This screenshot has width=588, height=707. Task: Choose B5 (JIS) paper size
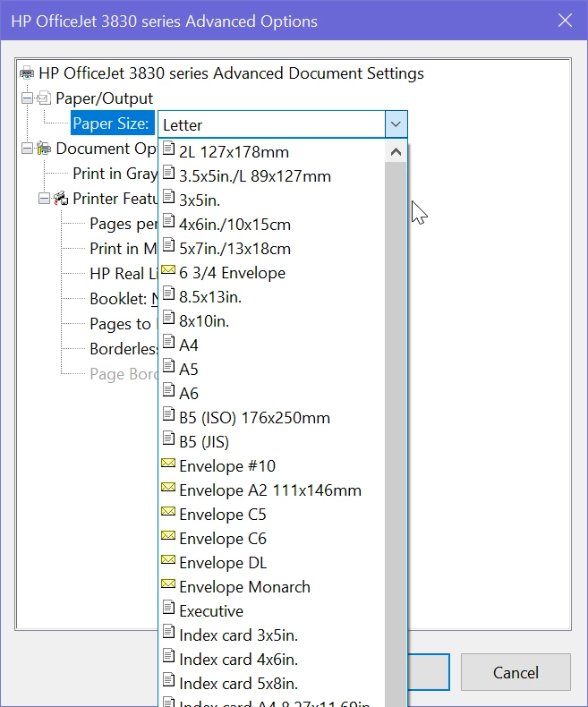272,441
